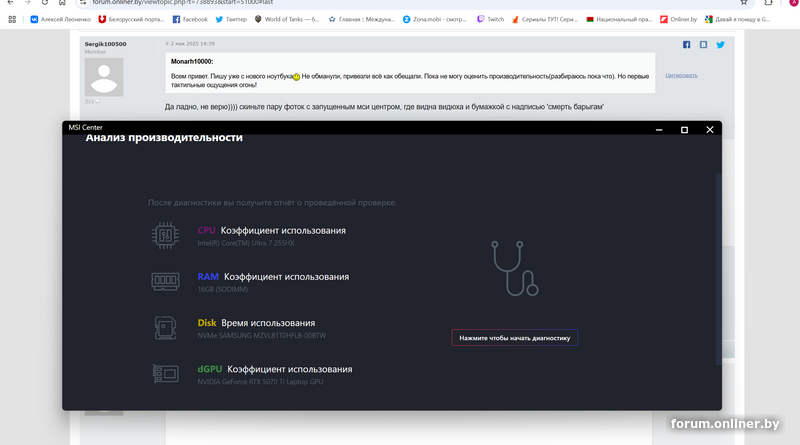Click the MSI Center vertical scrollbar

click(718, 269)
